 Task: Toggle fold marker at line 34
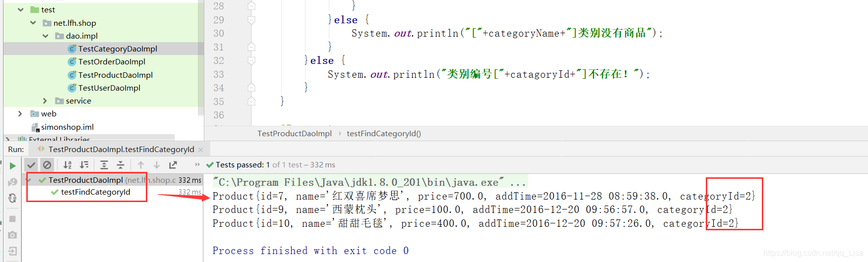(x=251, y=88)
